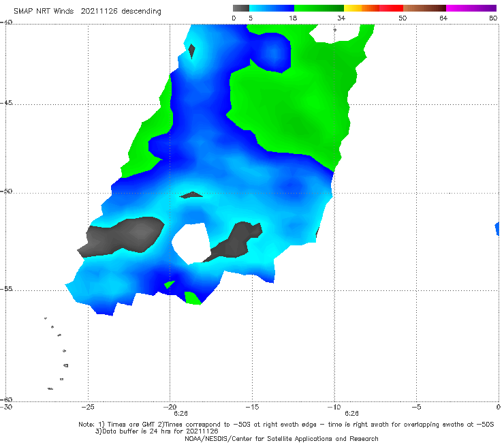Click the note 'Times are GMT'
The image size is (504, 443).
[131, 425]
